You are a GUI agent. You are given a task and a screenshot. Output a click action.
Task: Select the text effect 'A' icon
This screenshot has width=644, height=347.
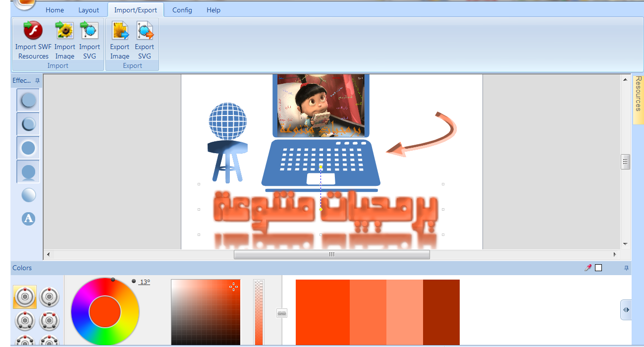click(x=29, y=218)
